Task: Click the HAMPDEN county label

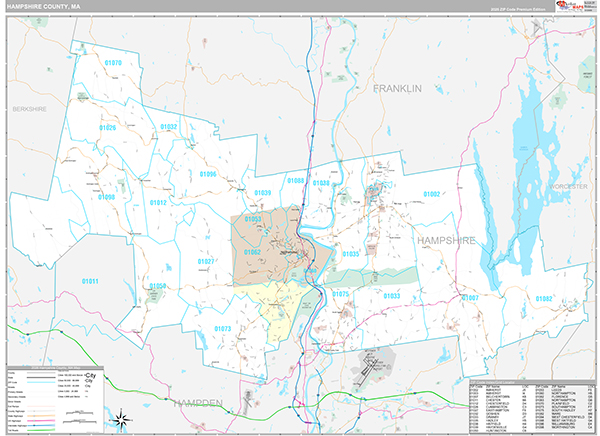Action: tap(198, 403)
